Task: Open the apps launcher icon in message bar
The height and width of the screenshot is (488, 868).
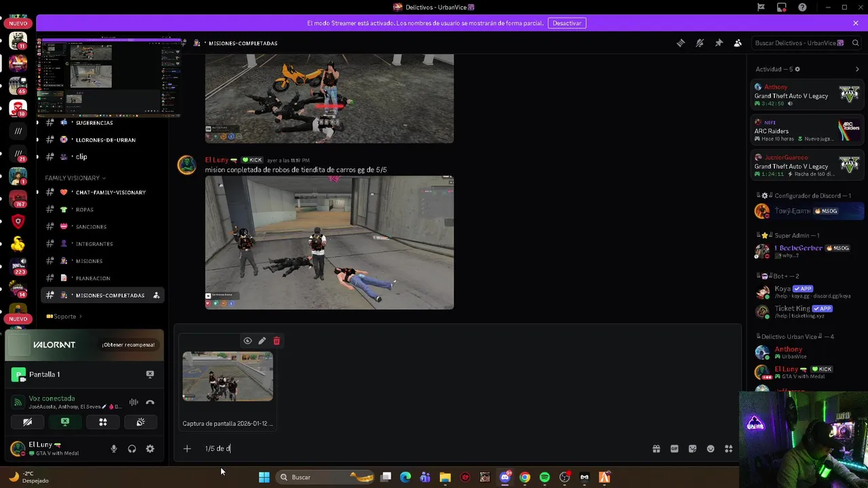Action: (x=728, y=449)
